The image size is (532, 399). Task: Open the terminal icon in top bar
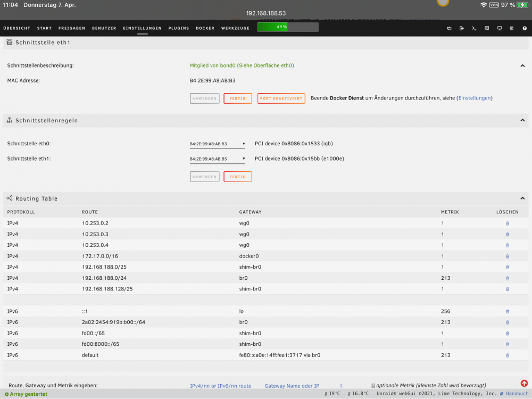(x=474, y=29)
